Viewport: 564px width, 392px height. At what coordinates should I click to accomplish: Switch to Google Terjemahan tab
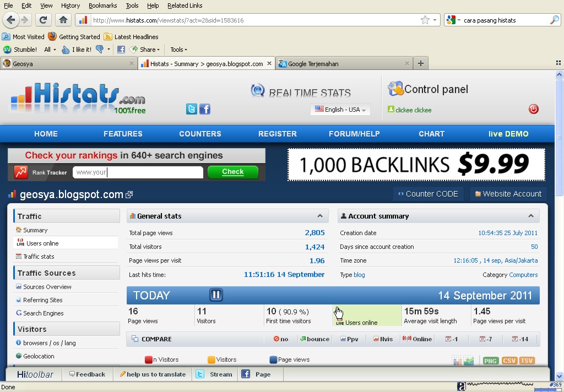click(x=345, y=64)
